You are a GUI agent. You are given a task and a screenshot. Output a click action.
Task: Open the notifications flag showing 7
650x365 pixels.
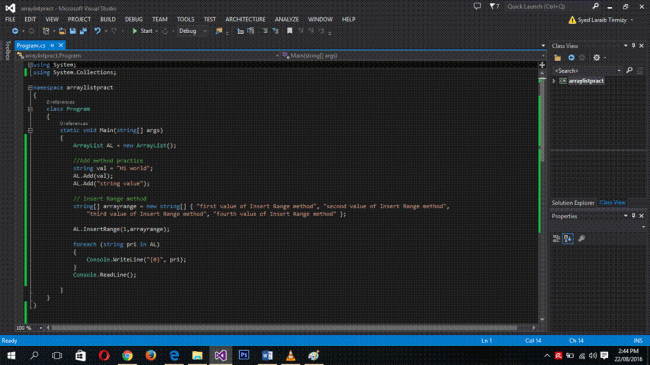coord(494,6)
